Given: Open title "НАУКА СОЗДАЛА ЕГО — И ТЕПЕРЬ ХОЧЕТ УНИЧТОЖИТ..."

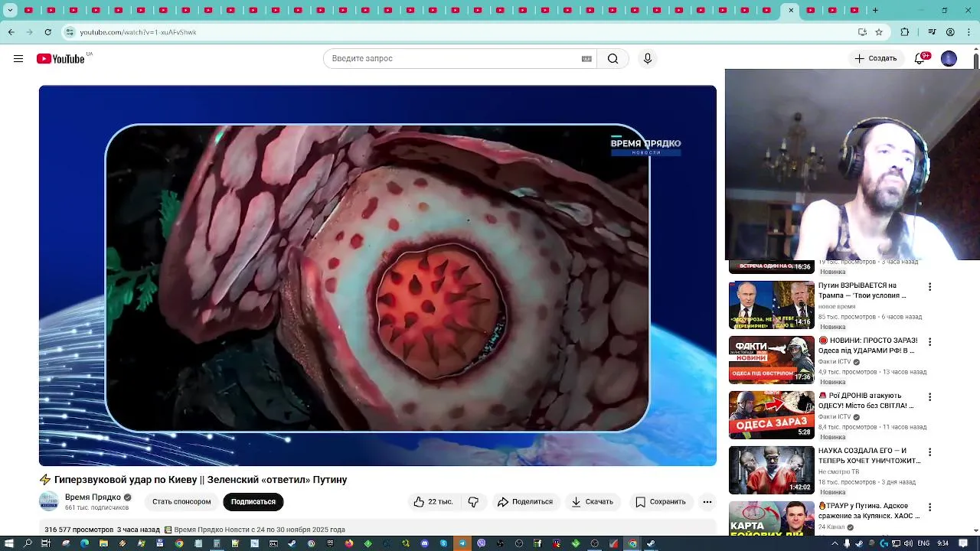Looking at the screenshot, I should (x=869, y=456).
